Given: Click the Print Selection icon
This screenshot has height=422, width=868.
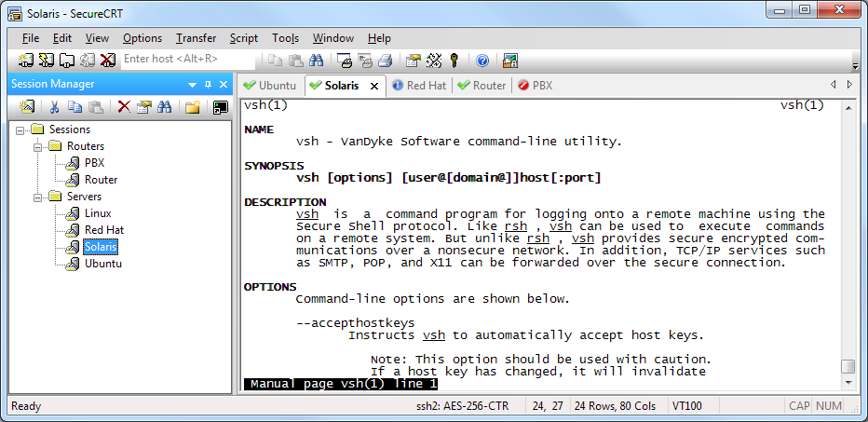Looking at the screenshot, I should (x=365, y=60).
